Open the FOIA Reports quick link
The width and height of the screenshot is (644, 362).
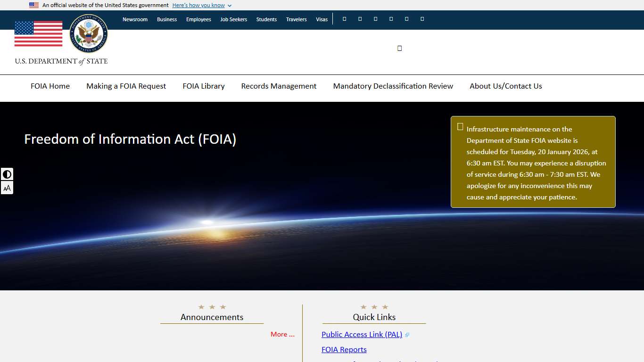[x=344, y=349]
